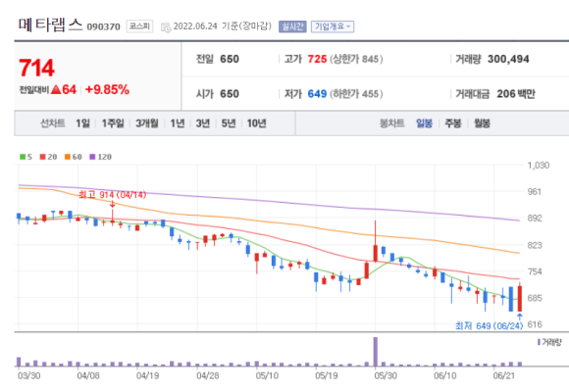Screen dimensions: 569x392
Task: Click the stock code 090370
Action: click(x=103, y=26)
